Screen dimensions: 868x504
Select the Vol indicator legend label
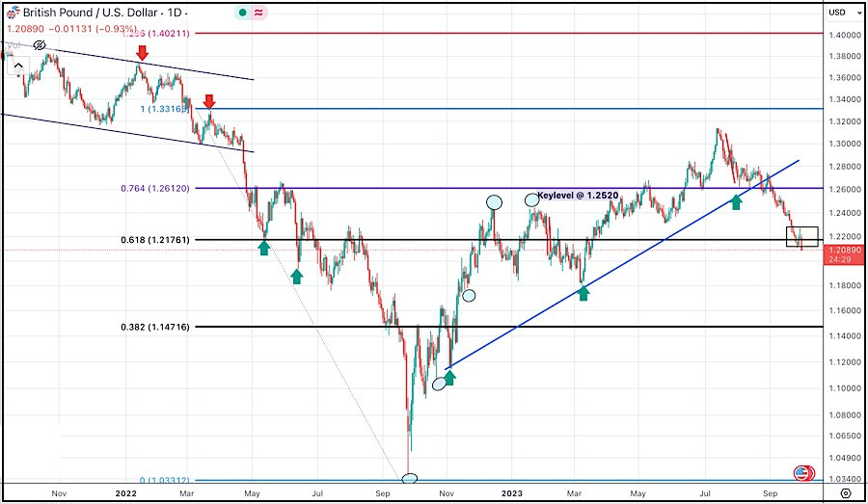(14, 45)
